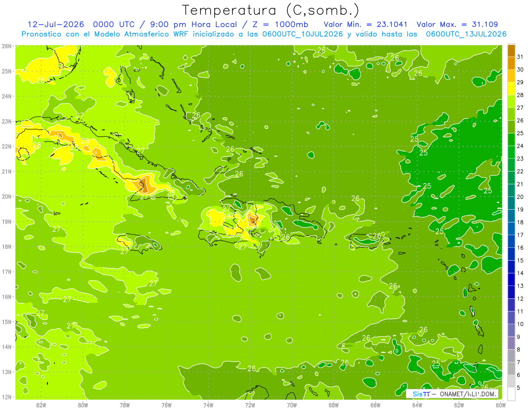The image size is (532, 411).
Task: Click the ONAMET credit box
Action: (x=452, y=394)
